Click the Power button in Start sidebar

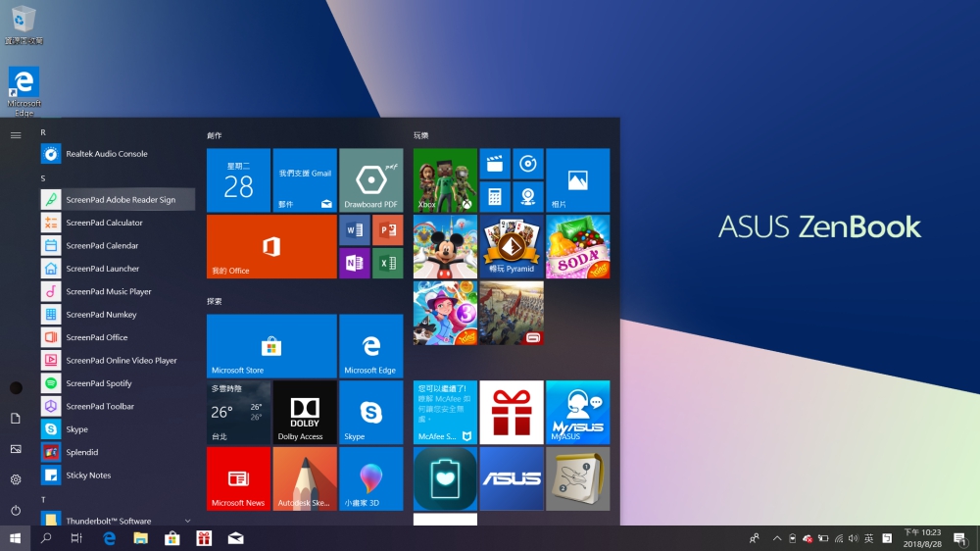pyautogui.click(x=16, y=510)
